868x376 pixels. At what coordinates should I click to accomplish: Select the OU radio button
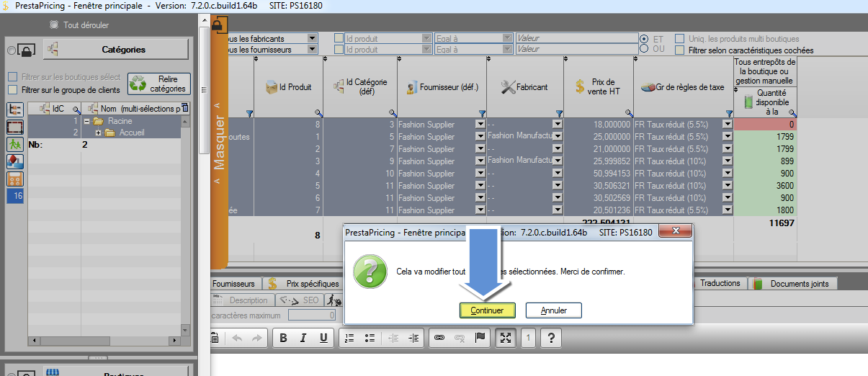tap(644, 49)
